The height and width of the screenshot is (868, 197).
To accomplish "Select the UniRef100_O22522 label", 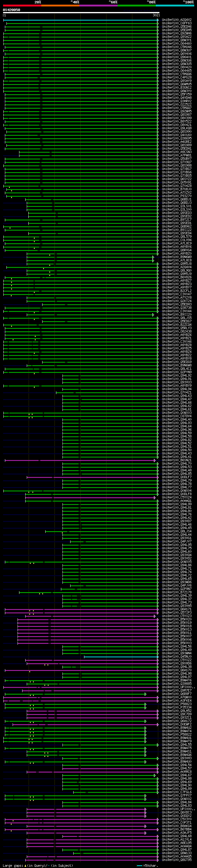I will pyautogui.click(x=177, y=104).
